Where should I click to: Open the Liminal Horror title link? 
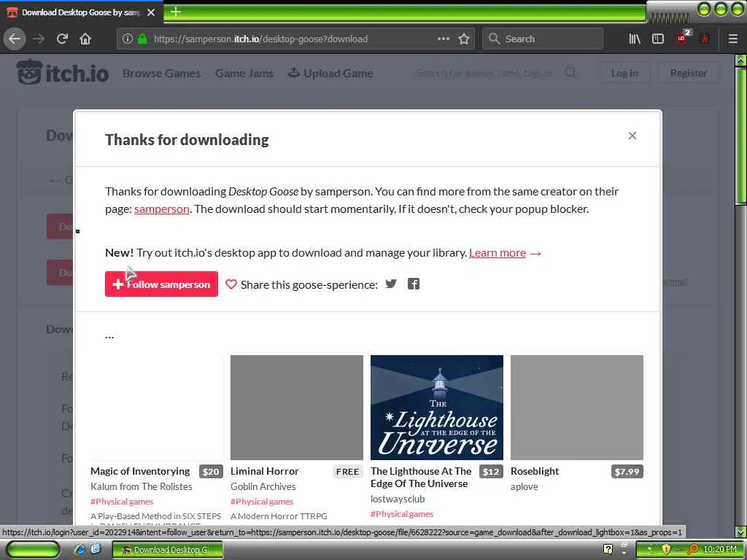tap(264, 471)
